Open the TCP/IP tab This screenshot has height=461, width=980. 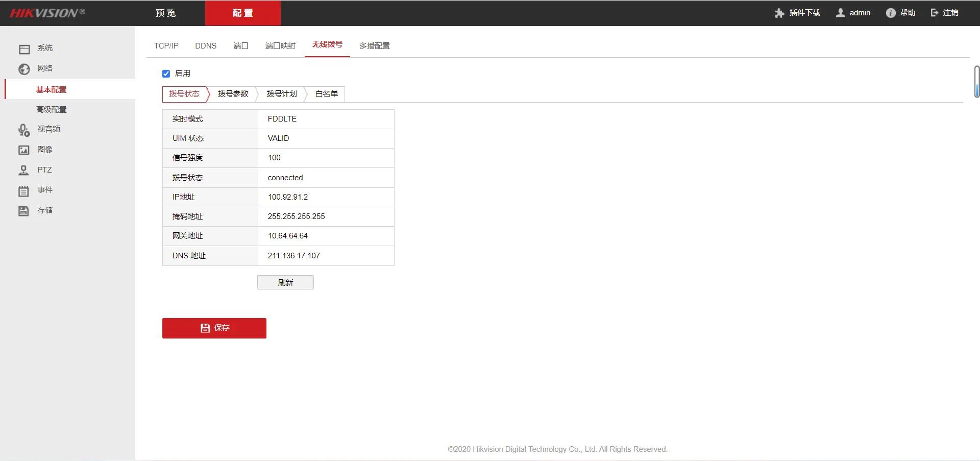point(166,45)
